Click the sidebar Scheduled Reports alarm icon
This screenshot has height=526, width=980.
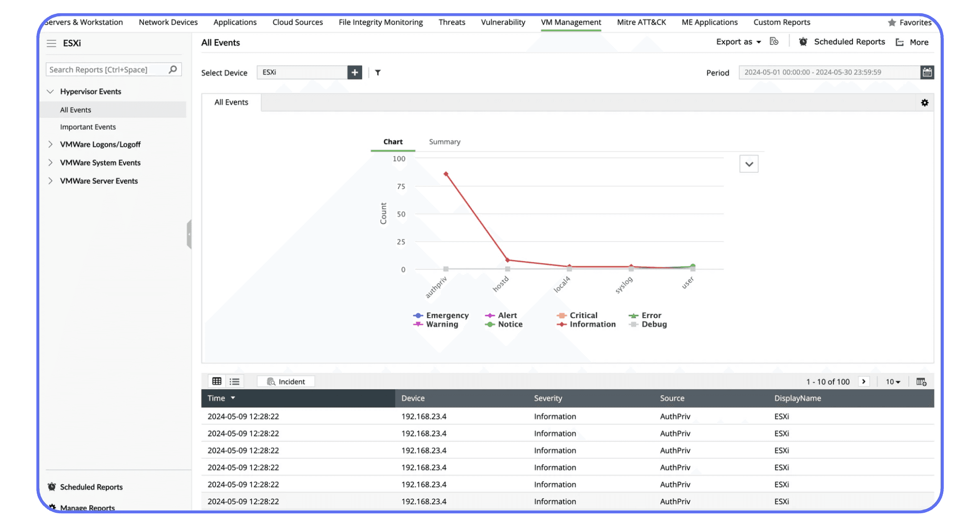coord(52,487)
